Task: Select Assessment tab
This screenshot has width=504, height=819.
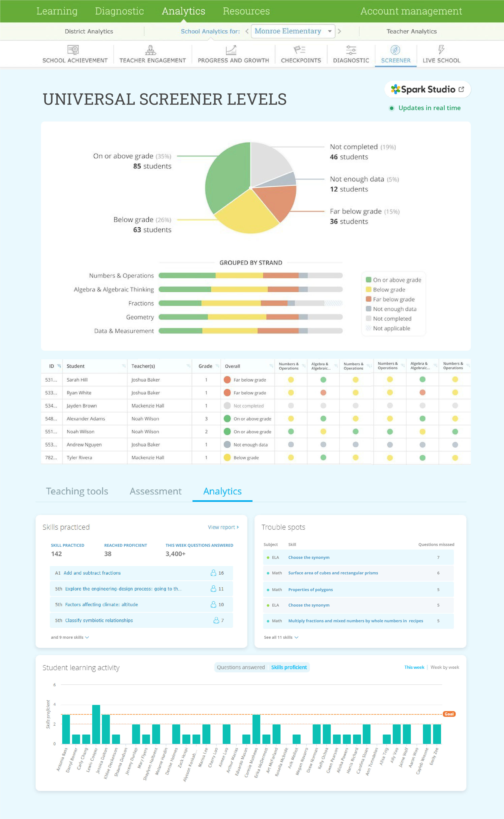Action: pyautogui.click(x=155, y=491)
